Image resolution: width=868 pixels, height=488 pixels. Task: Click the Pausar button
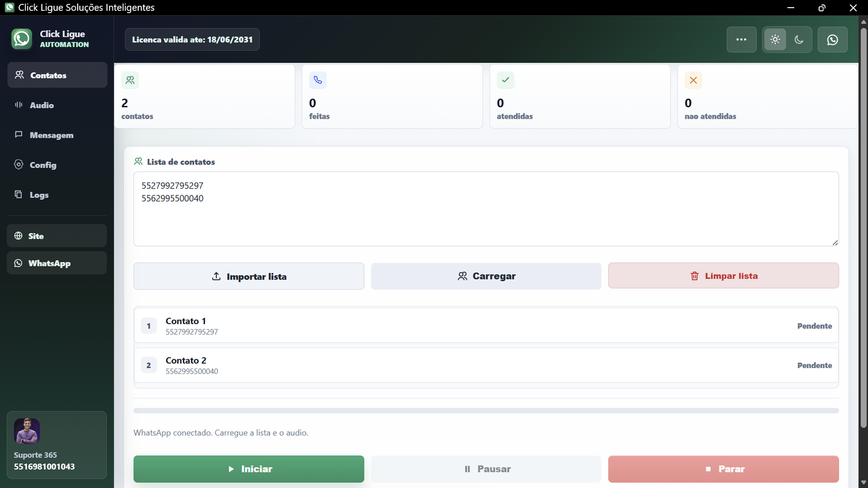point(486,469)
